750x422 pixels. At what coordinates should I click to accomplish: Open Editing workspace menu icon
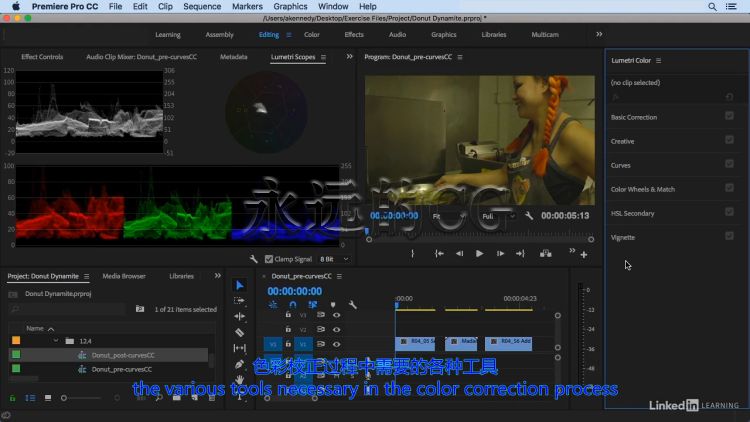pyautogui.click(x=288, y=34)
